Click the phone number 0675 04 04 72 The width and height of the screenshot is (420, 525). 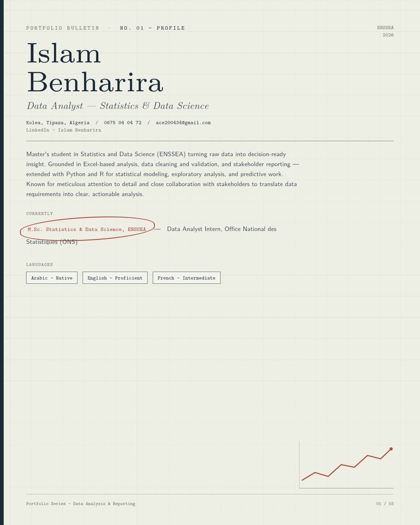[122, 122]
